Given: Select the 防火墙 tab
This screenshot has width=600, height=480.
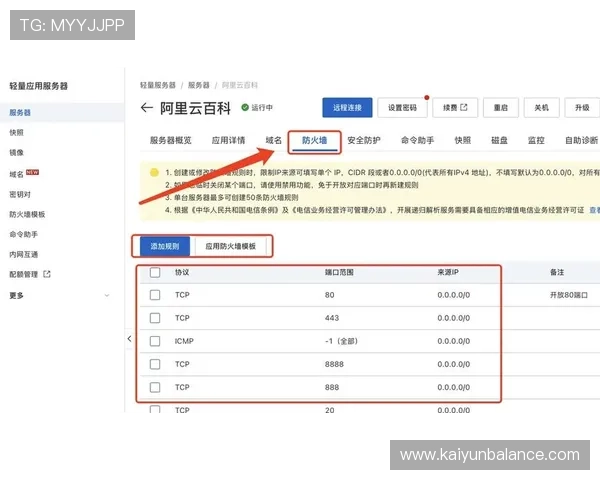Looking at the screenshot, I should pyautogui.click(x=315, y=140).
